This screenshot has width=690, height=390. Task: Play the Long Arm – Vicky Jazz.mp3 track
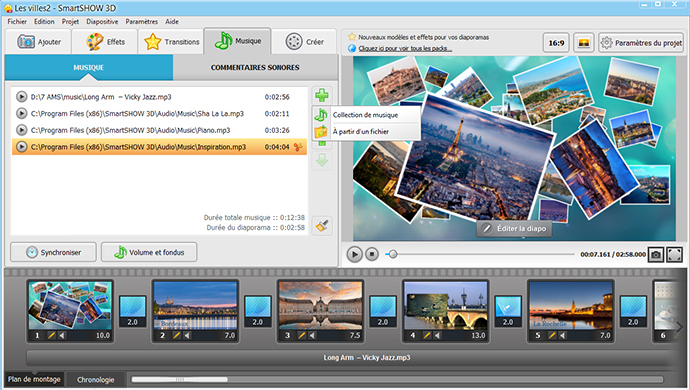click(21, 97)
